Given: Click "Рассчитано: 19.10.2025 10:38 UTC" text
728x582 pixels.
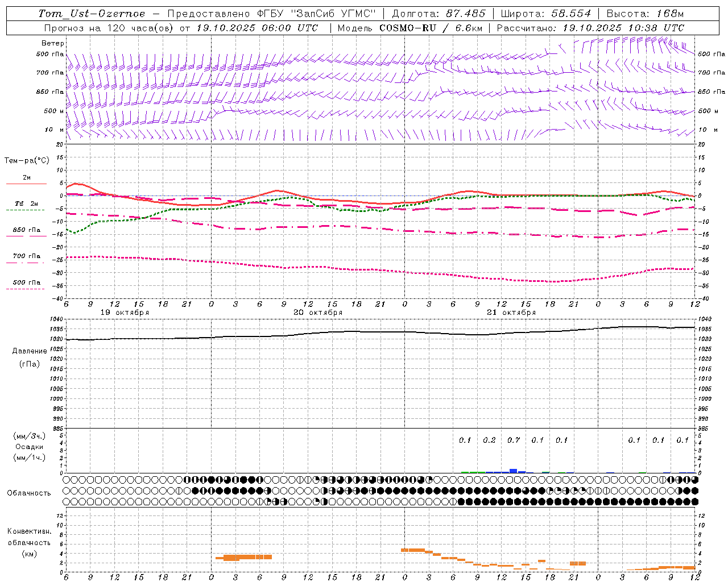Looking at the screenshot, I should pos(590,28).
